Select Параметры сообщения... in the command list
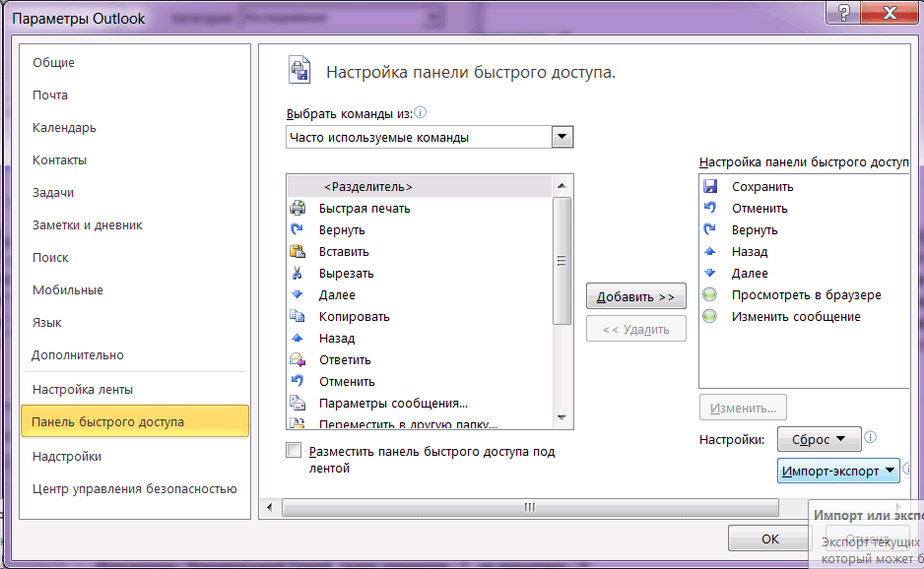This screenshot has height=569, width=924. (x=420, y=403)
